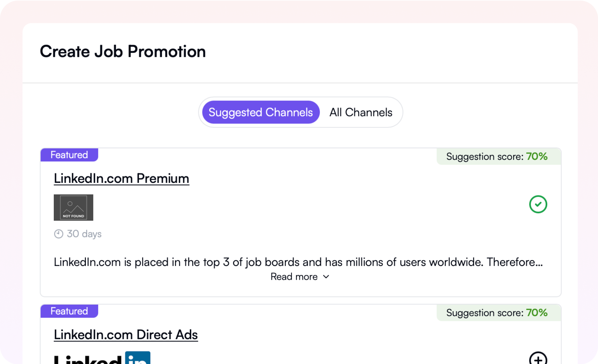This screenshot has width=598, height=364.
Task: Click the green 70% on Direct Ads card
Action: [x=537, y=312]
